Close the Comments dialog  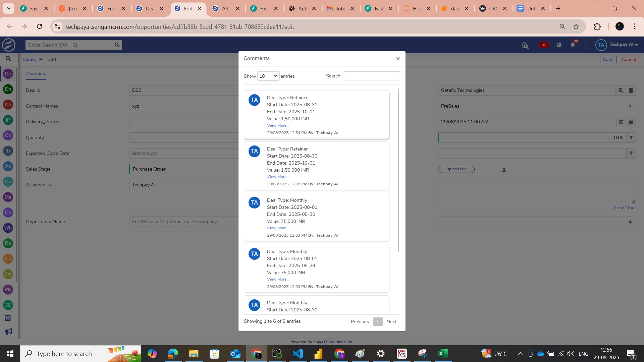click(x=398, y=59)
